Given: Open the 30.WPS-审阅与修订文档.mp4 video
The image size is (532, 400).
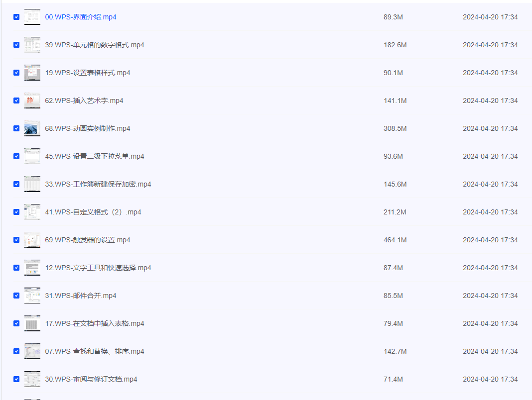Looking at the screenshot, I should tap(91, 379).
